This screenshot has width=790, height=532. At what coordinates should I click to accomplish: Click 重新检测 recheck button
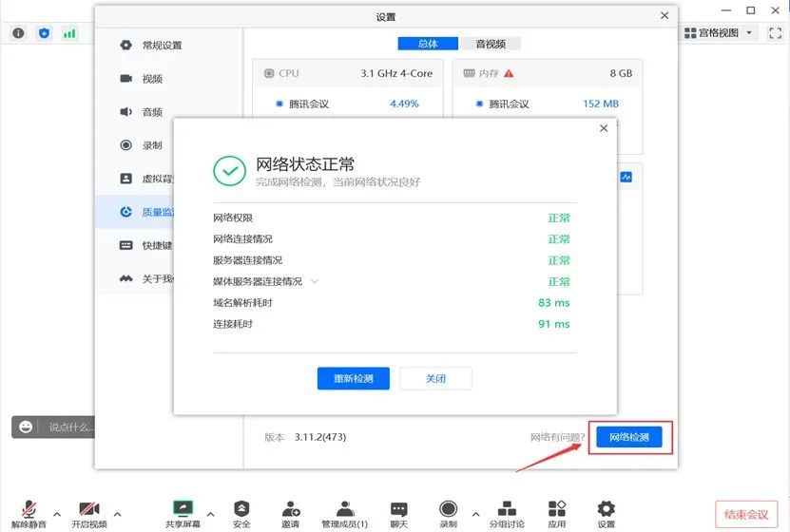pos(354,378)
